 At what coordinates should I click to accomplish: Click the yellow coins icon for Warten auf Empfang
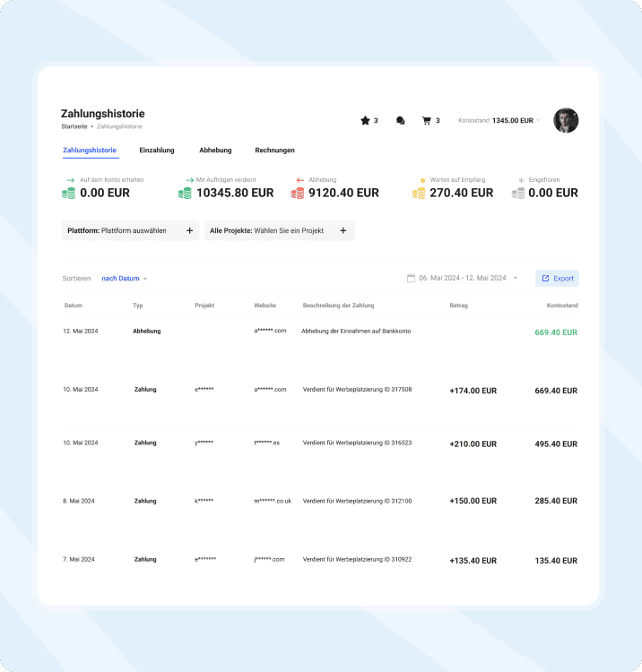pyautogui.click(x=419, y=194)
